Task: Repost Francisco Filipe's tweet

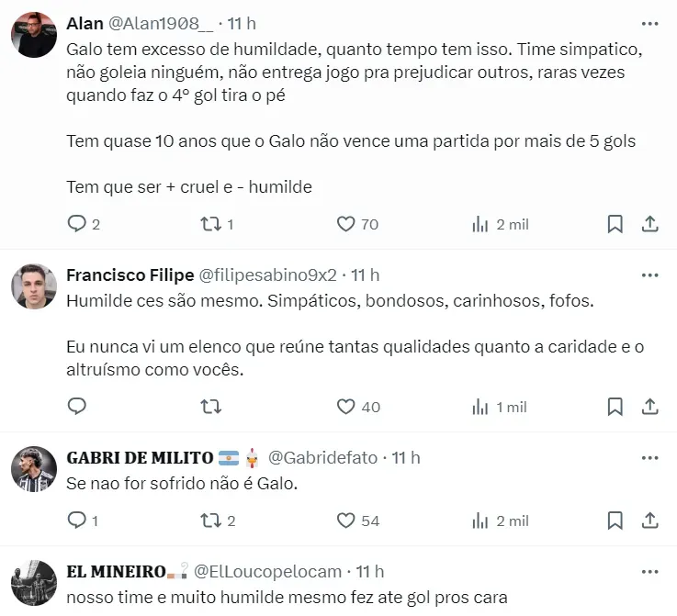Action: tap(210, 407)
